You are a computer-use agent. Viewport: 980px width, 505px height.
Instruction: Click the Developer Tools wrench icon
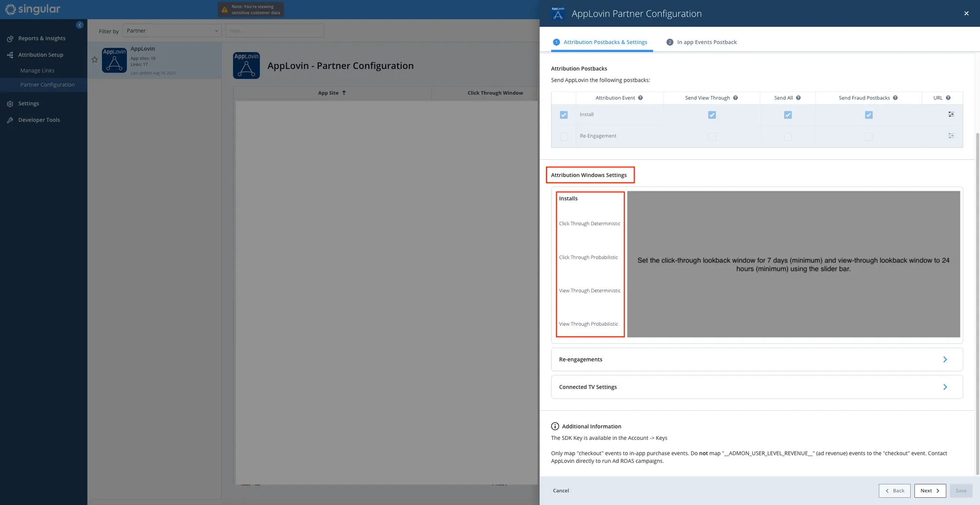[x=10, y=120]
